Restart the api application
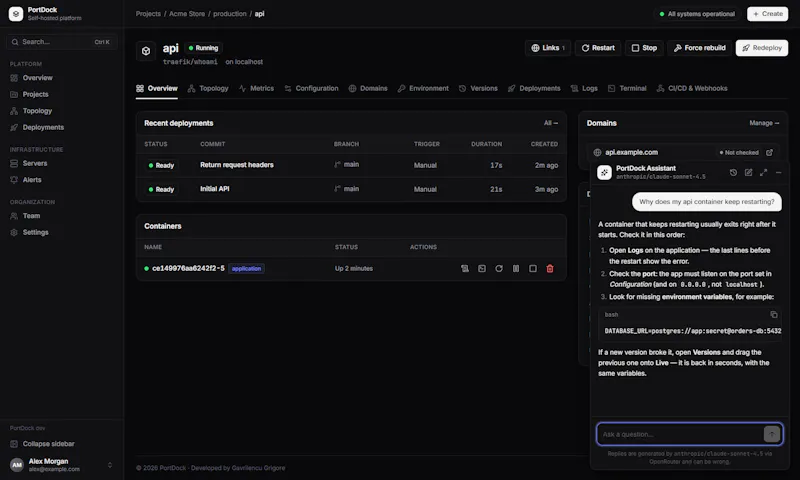Viewport: 800px width, 480px height. [x=598, y=48]
